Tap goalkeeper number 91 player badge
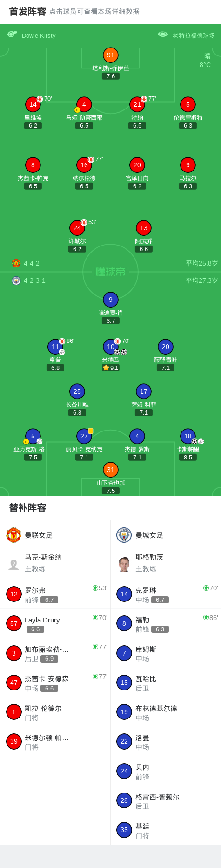Viewport: 221px width, 868px height. pos(110,55)
